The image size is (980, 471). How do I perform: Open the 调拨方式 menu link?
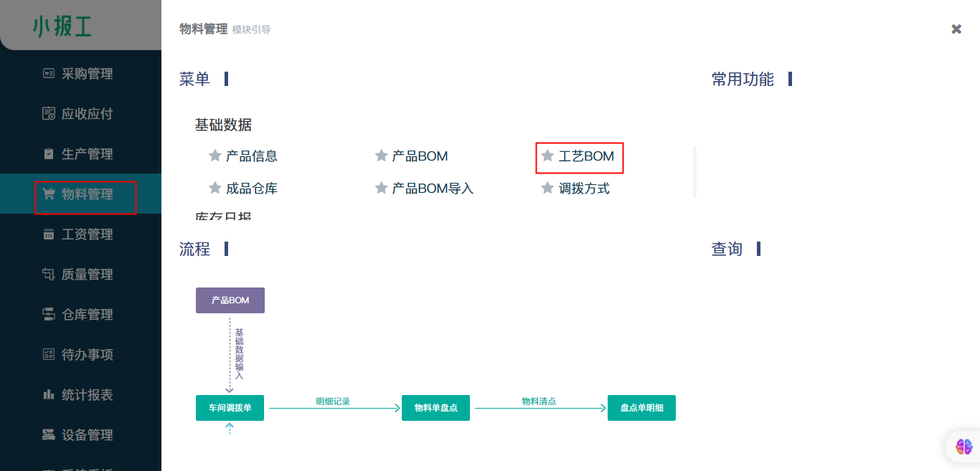(584, 189)
